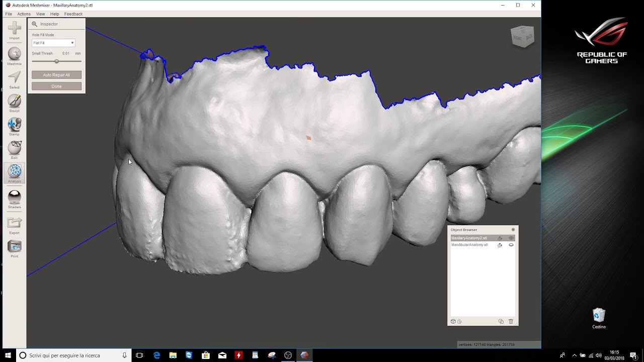Open the Feedback menu
Screen dimensions: 644x362
[x=73, y=14]
